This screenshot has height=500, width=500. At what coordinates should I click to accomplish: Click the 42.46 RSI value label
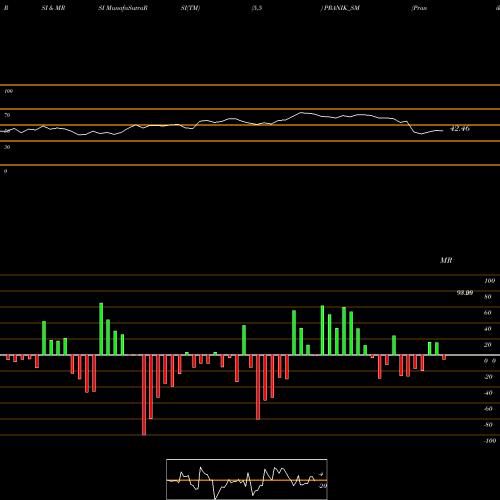click(x=460, y=128)
